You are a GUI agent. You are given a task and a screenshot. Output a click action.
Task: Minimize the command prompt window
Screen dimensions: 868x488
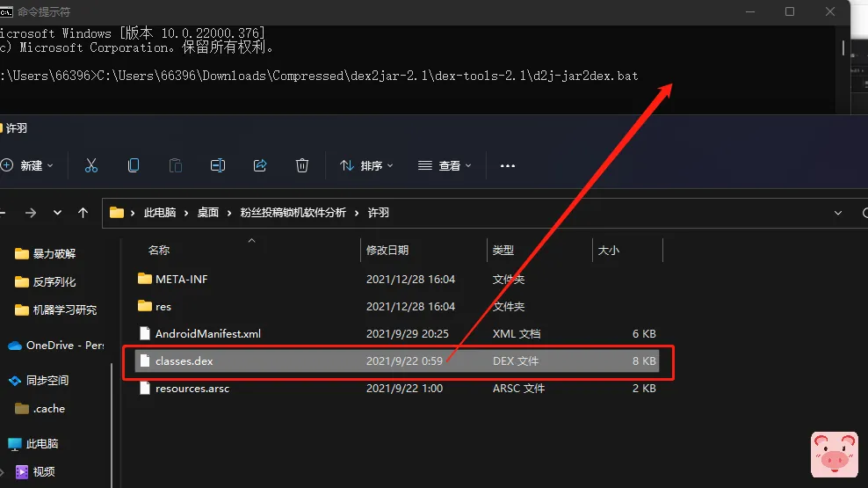[x=750, y=11]
